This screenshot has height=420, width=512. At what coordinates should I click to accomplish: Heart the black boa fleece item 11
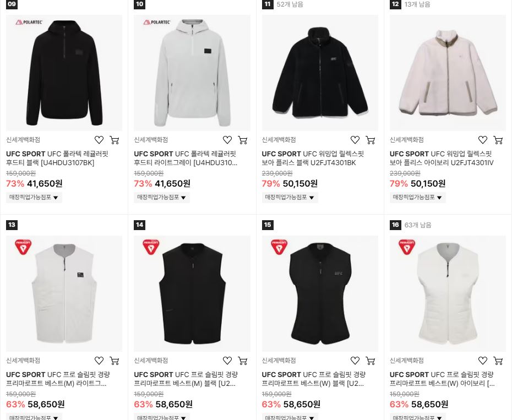pyautogui.click(x=355, y=140)
